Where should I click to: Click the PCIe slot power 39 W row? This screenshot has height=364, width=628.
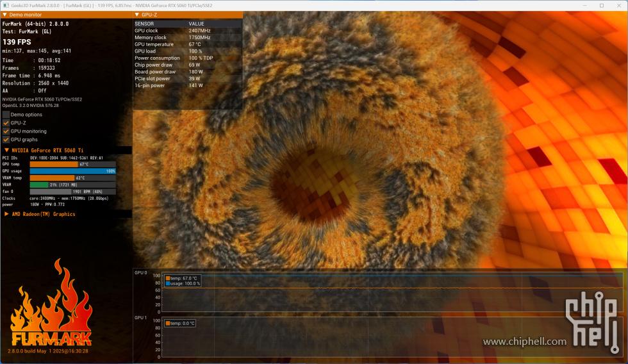coord(188,78)
